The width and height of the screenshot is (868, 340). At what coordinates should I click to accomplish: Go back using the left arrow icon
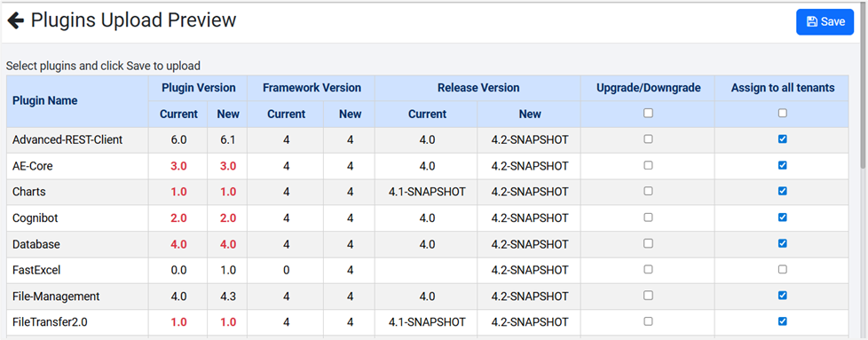click(x=15, y=21)
